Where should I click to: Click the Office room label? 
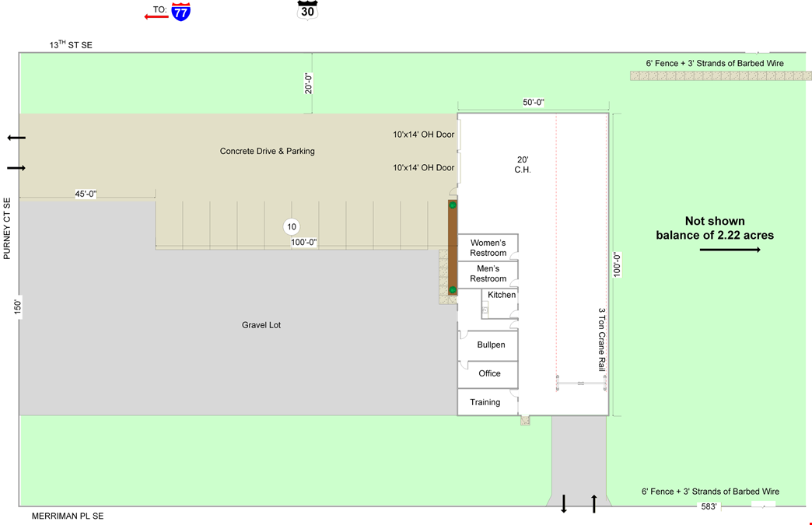489,373
